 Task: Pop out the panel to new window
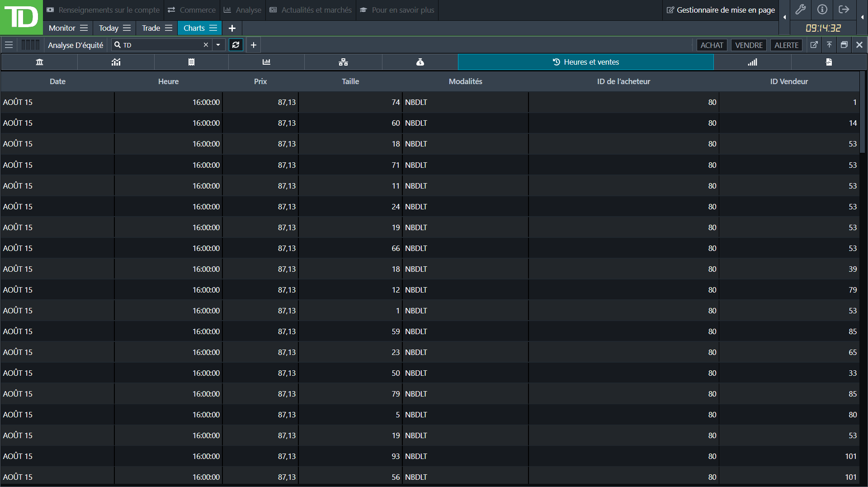[814, 45]
